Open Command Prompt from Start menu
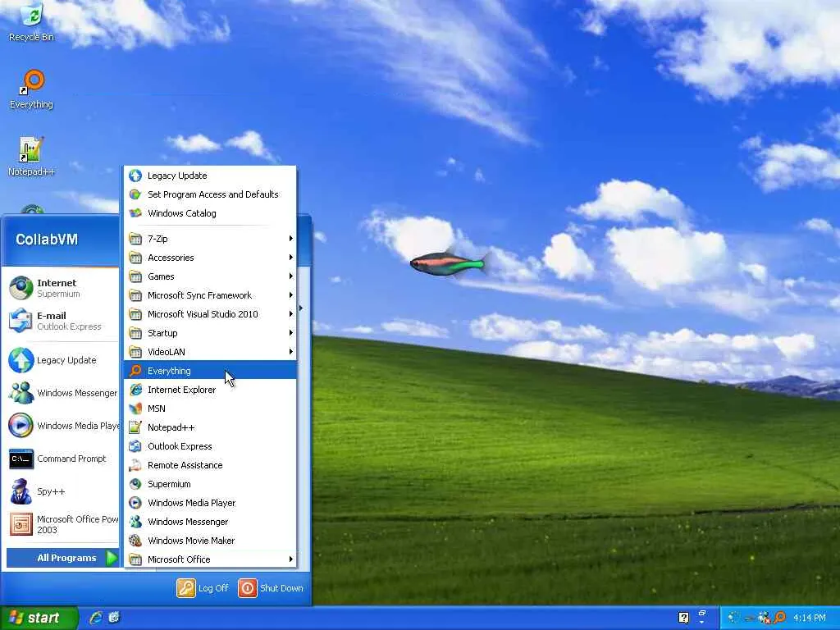The image size is (840, 630). 60,459
